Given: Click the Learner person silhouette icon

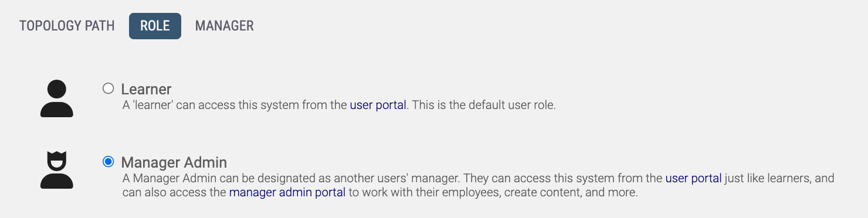Looking at the screenshot, I should click(x=57, y=98).
